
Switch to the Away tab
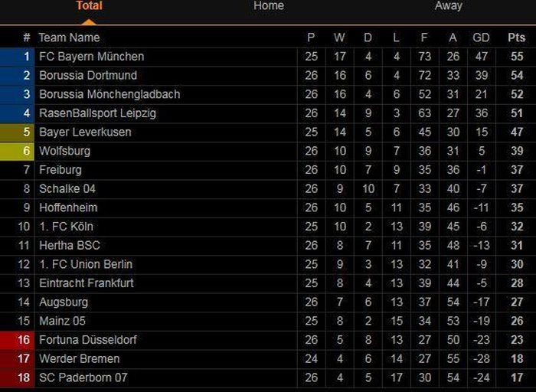(x=449, y=6)
